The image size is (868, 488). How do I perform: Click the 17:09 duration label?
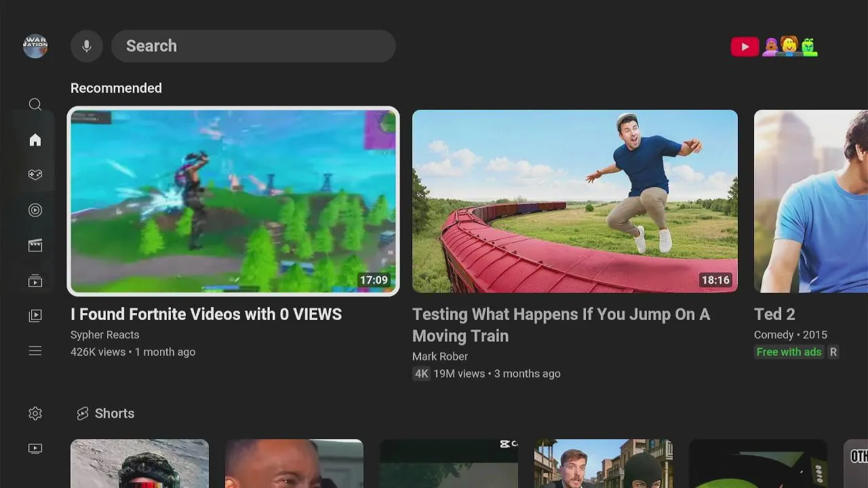click(x=374, y=280)
